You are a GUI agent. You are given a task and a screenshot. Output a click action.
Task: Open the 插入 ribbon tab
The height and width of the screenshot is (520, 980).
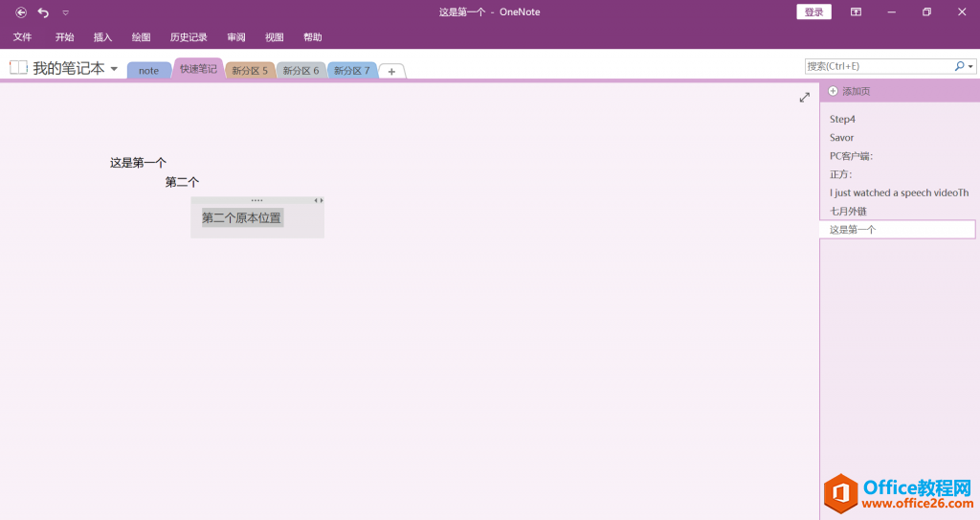coord(102,37)
